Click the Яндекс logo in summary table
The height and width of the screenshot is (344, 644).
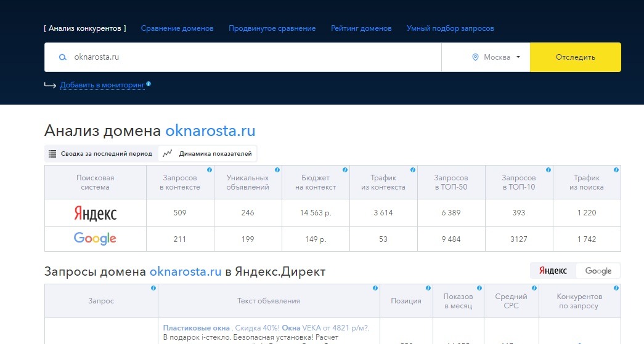pyautogui.click(x=96, y=213)
